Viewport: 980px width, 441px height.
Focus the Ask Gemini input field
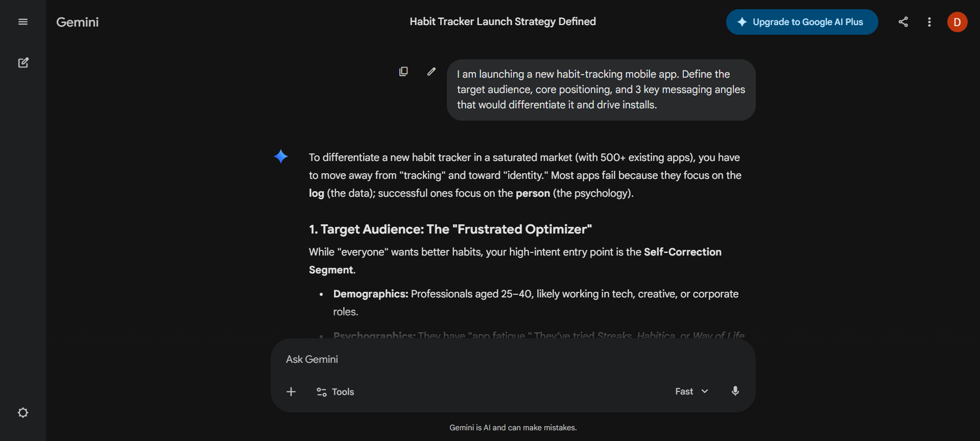(513, 359)
